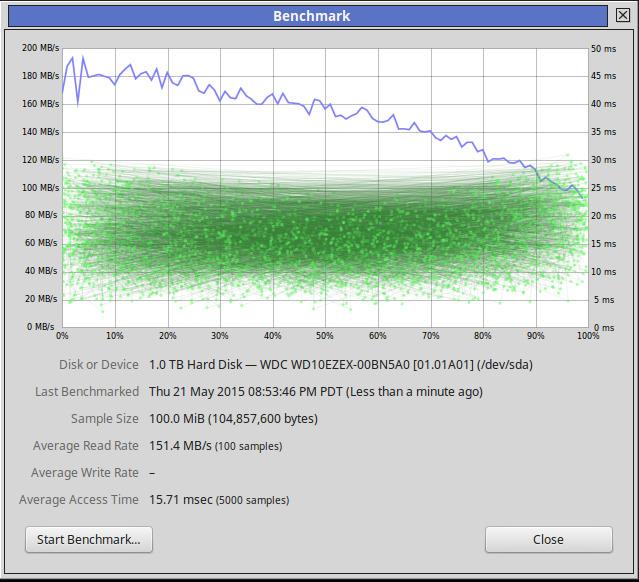
Task: Click the disk name text WDC WD10EZEX-00BN5A0
Action: (x=334, y=364)
